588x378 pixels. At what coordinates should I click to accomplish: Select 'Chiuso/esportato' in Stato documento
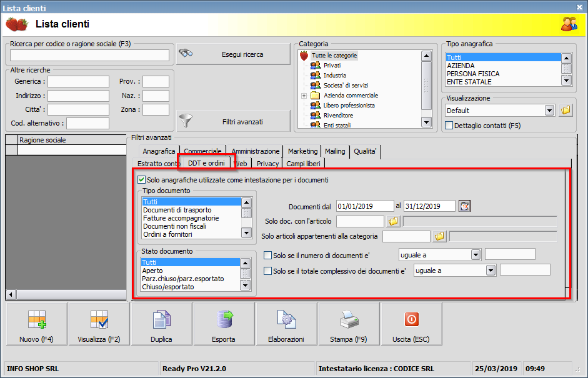point(190,287)
